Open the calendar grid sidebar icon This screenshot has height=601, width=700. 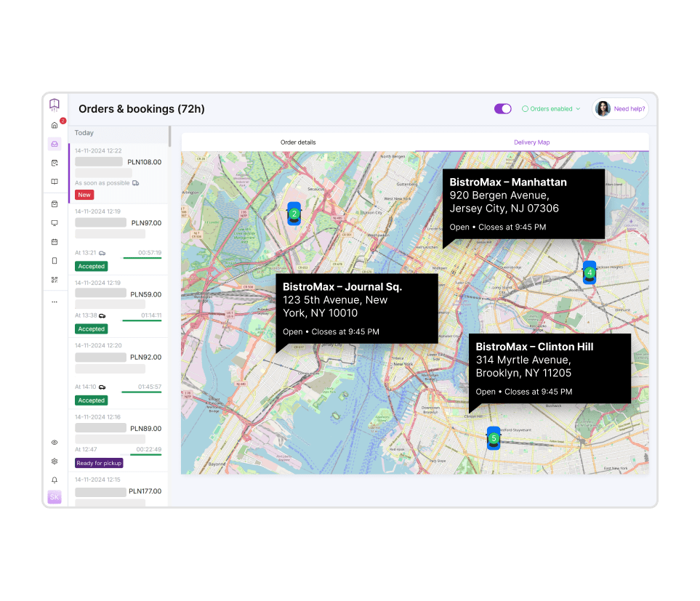tap(55, 242)
